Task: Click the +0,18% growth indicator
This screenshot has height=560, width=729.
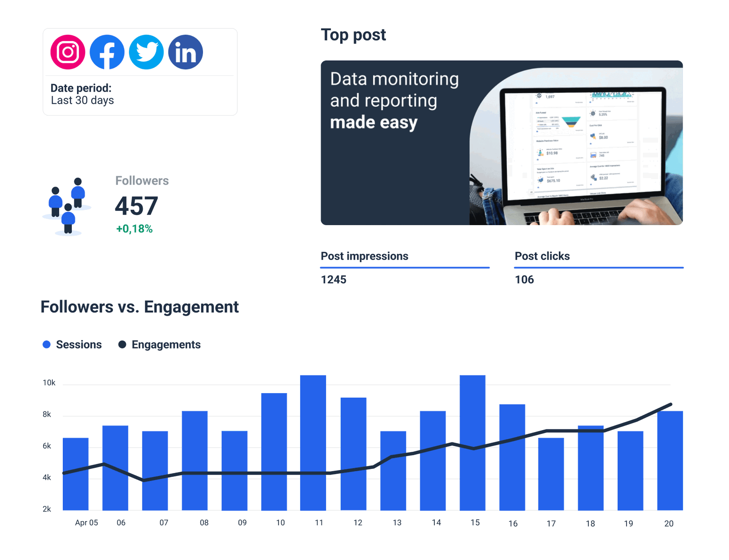Action: (x=134, y=229)
